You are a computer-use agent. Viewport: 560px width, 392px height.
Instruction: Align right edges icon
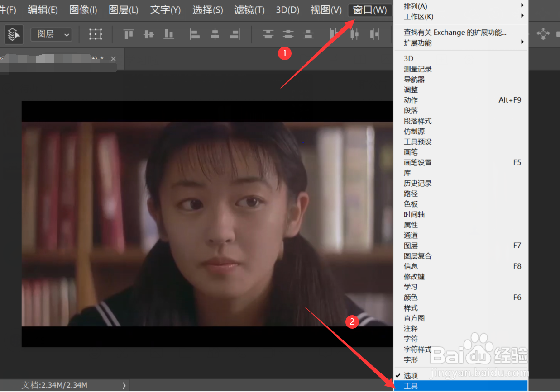click(235, 34)
